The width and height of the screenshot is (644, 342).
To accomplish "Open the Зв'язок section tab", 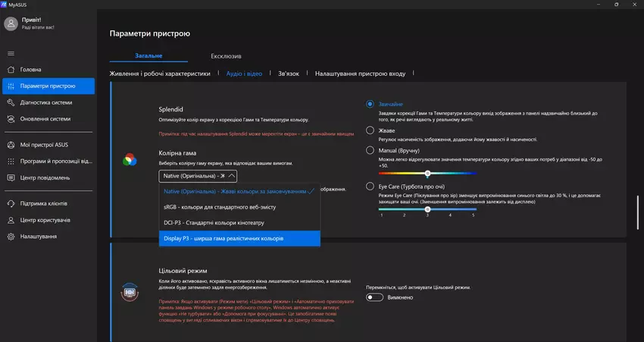I will point(289,74).
